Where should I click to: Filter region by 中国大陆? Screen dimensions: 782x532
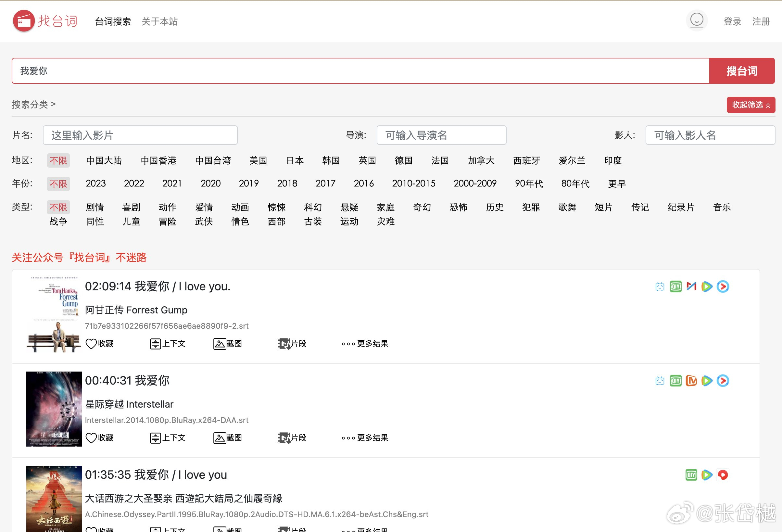(104, 160)
